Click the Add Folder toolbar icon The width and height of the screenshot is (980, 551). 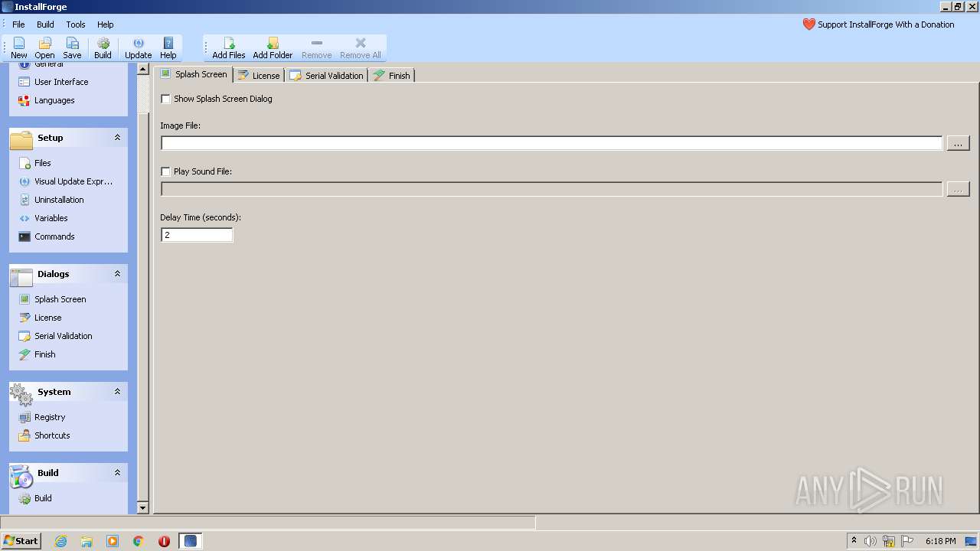coord(273,47)
